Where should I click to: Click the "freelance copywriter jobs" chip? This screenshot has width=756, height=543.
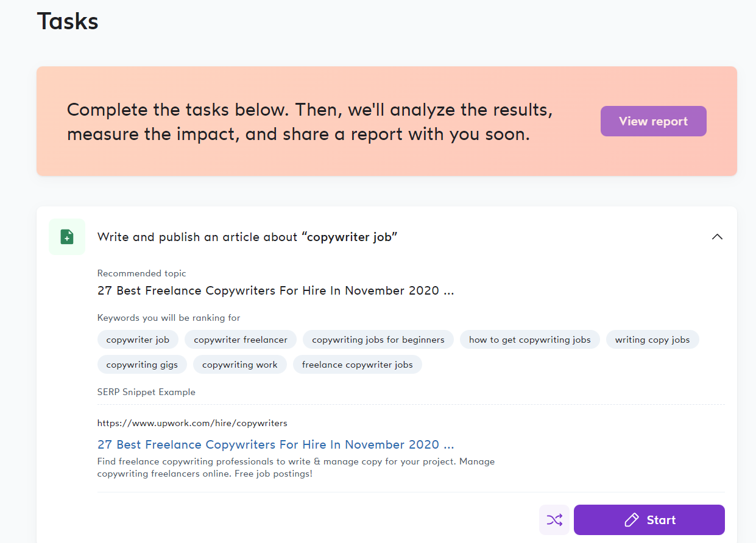click(x=358, y=365)
